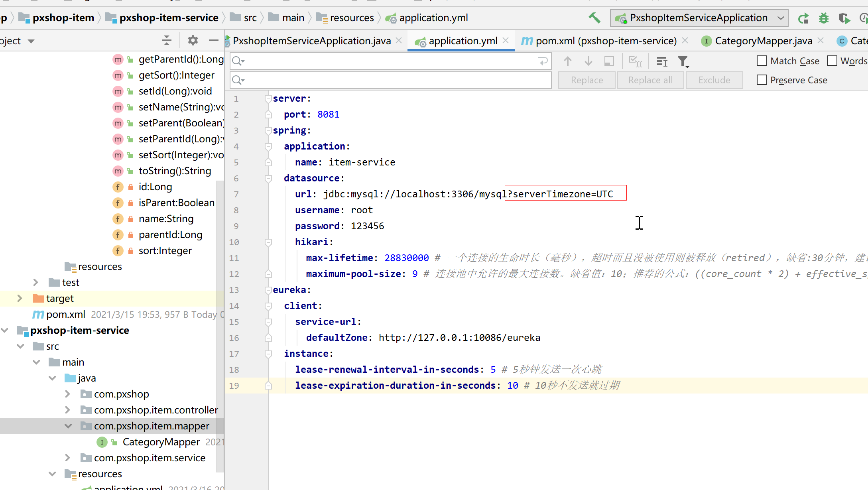
Task: Go to previous search occurrence arrow
Action: click(x=568, y=61)
